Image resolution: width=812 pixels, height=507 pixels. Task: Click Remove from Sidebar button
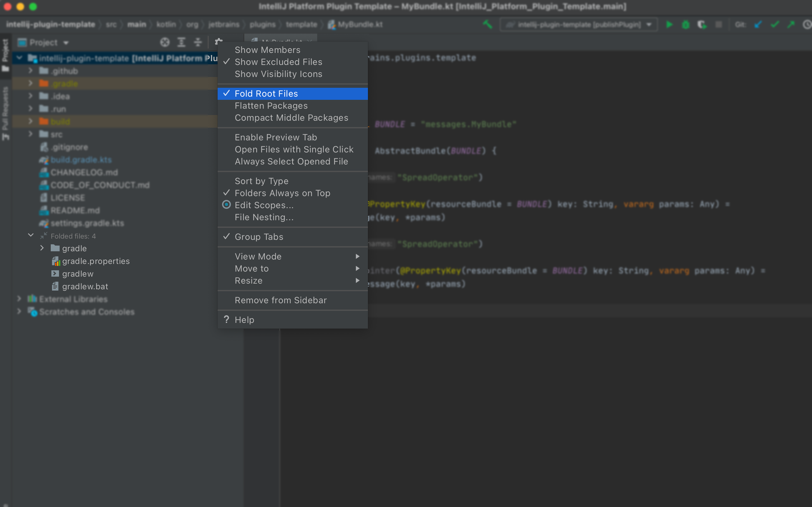[x=281, y=300]
